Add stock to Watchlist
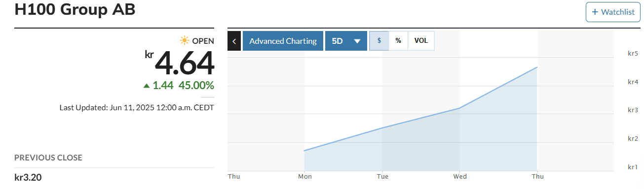644x189 pixels. pos(612,12)
